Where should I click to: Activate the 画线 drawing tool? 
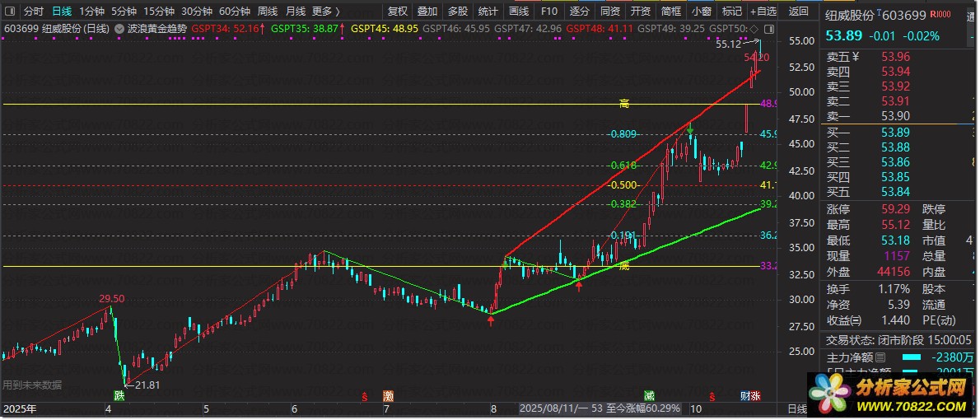pyautogui.click(x=519, y=12)
